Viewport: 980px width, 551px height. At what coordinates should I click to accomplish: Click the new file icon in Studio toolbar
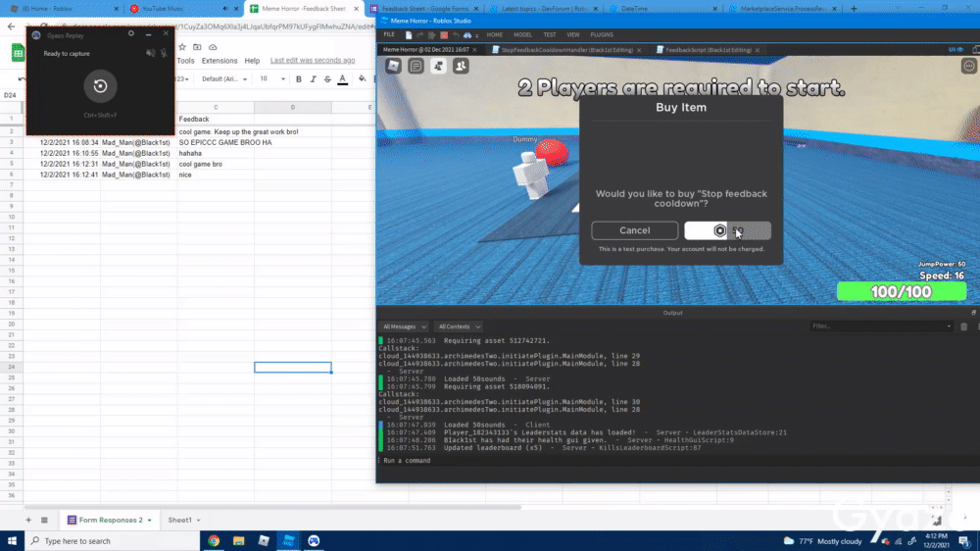click(x=409, y=35)
